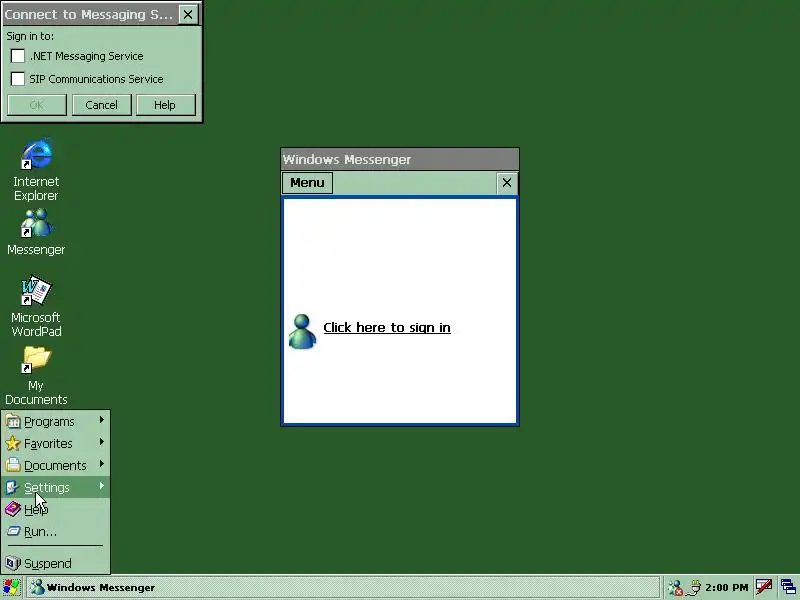This screenshot has height=600, width=800.
Task: Select the My Documents folder icon
Action: point(36,359)
